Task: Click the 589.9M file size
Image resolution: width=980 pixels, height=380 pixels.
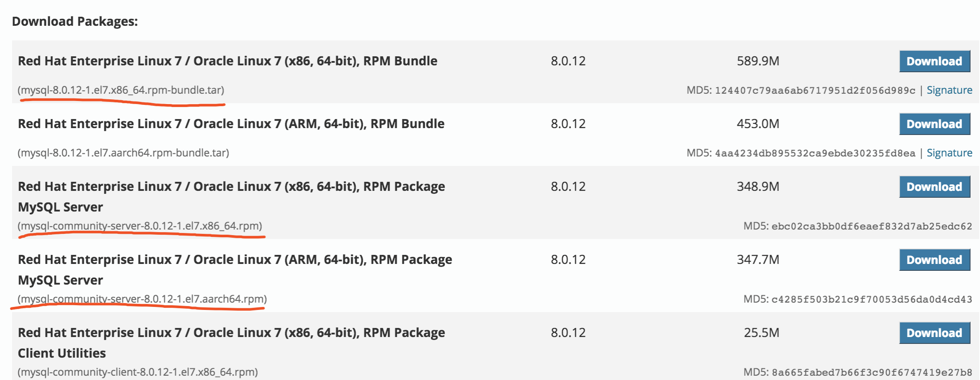Action: [758, 61]
